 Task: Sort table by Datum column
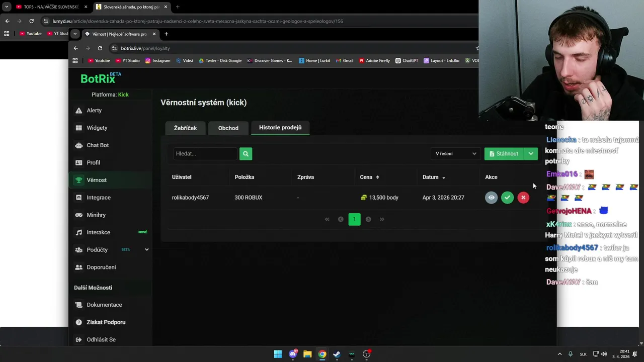[434, 177]
